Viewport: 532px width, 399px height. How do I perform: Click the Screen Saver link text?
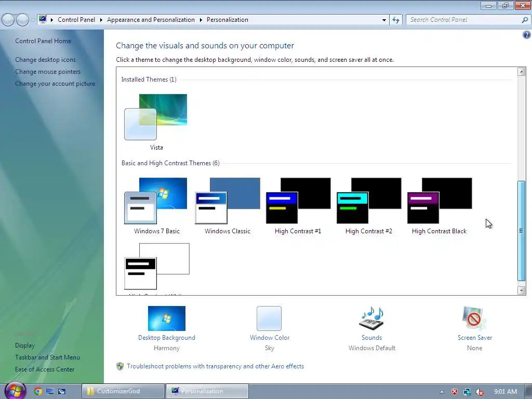point(475,338)
